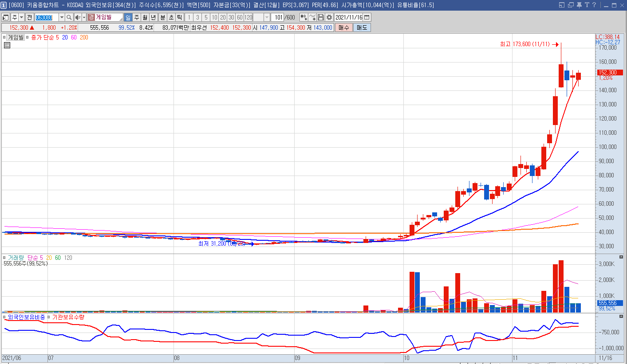Click moving average 60 magenta legend
The height and width of the screenshot is (364, 627).
click(74, 38)
